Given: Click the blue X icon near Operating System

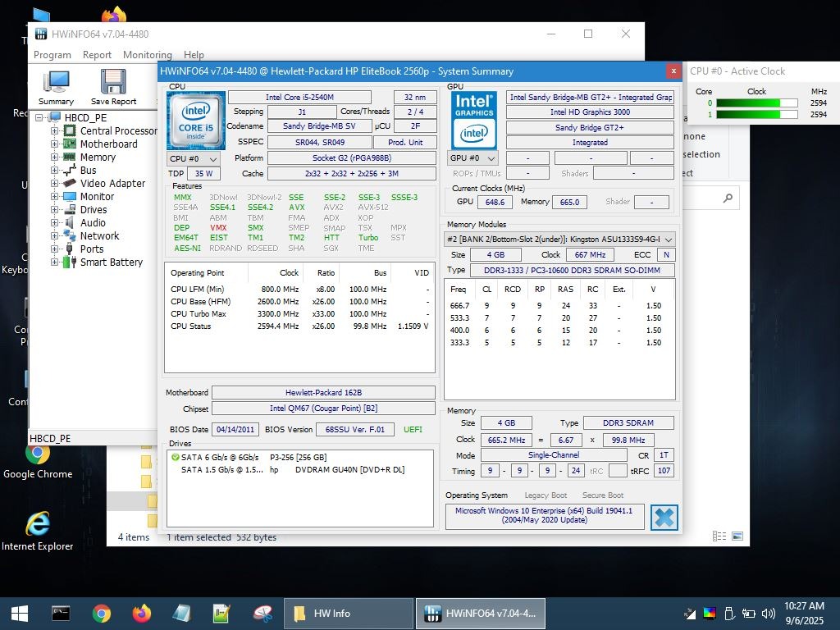Looking at the screenshot, I should click(x=664, y=518).
